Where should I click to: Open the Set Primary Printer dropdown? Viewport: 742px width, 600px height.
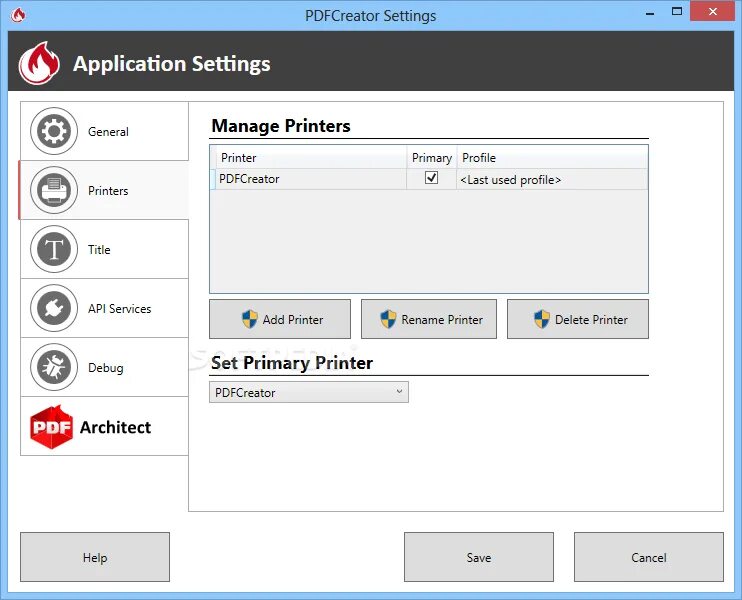309,392
